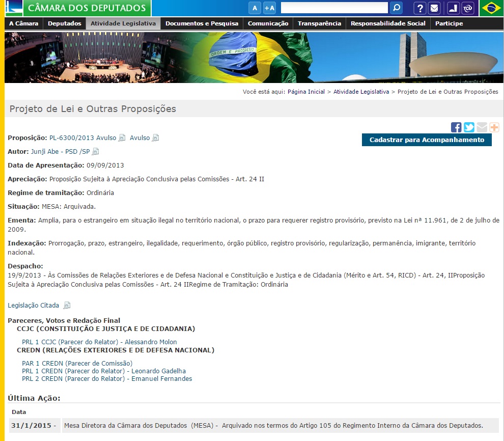504x441 pixels.
Task: Share the page on Facebook
Action: pyautogui.click(x=456, y=127)
